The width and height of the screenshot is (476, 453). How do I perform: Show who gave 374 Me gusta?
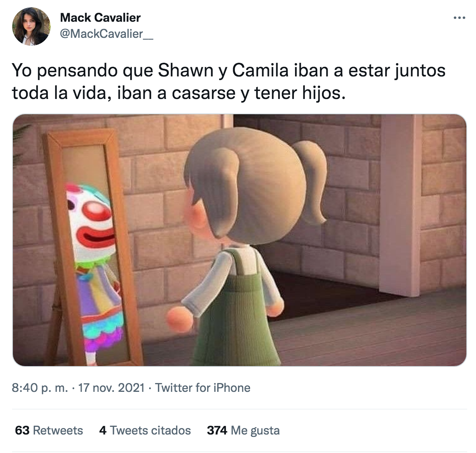(243, 430)
